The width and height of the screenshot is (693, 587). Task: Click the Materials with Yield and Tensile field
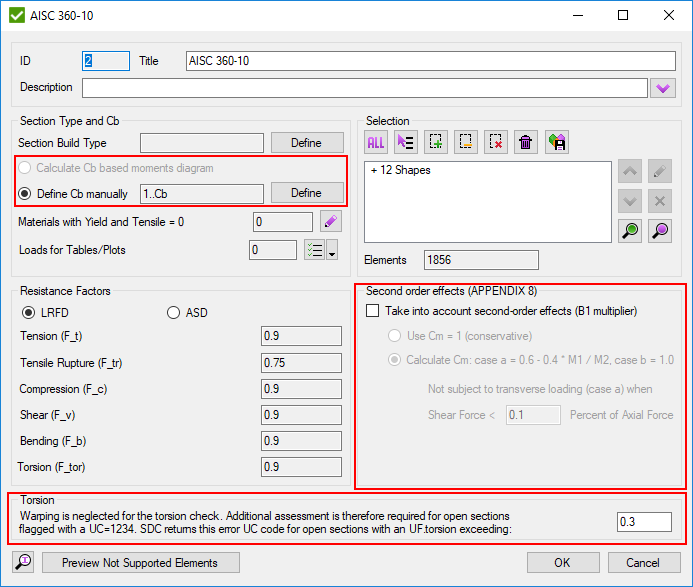pyautogui.click(x=283, y=222)
